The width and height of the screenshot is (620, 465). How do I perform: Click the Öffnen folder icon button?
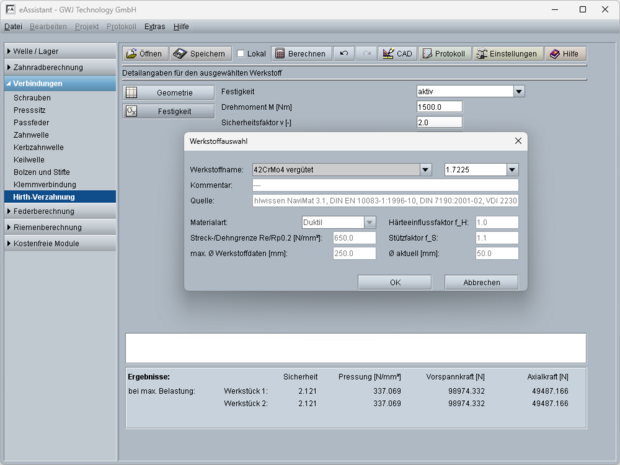pyautogui.click(x=145, y=53)
